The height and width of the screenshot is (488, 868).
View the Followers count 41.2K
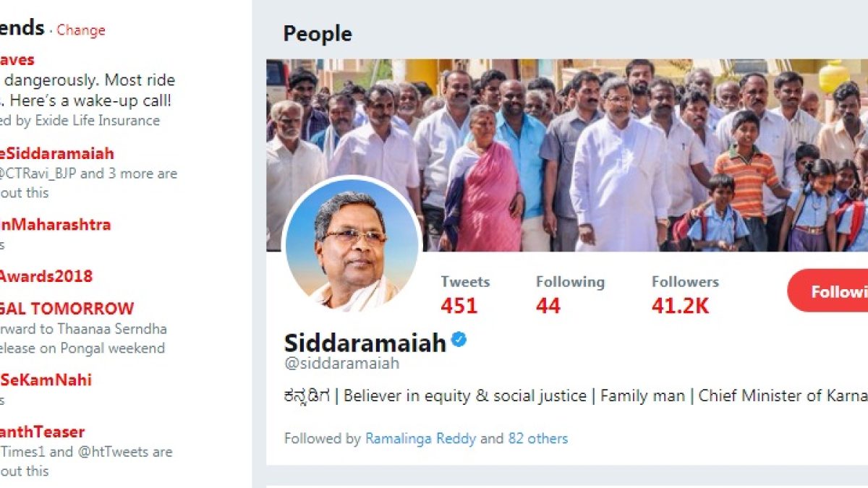coord(685,295)
